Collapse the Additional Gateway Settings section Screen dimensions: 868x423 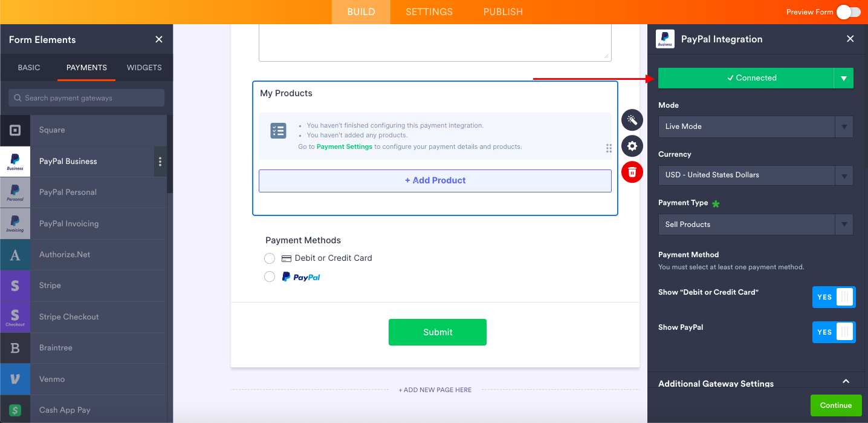(x=846, y=382)
